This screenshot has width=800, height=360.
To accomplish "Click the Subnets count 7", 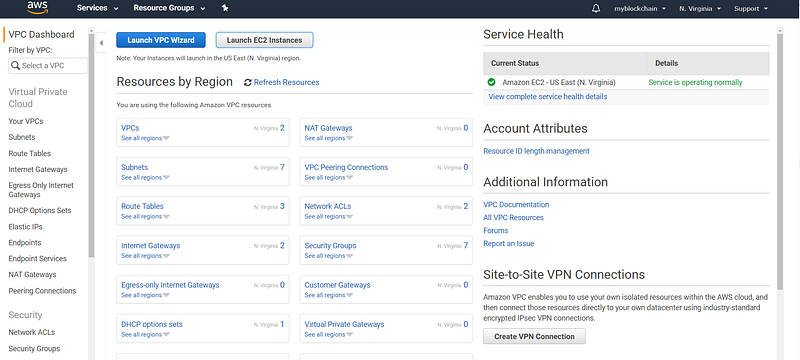I will [x=282, y=167].
